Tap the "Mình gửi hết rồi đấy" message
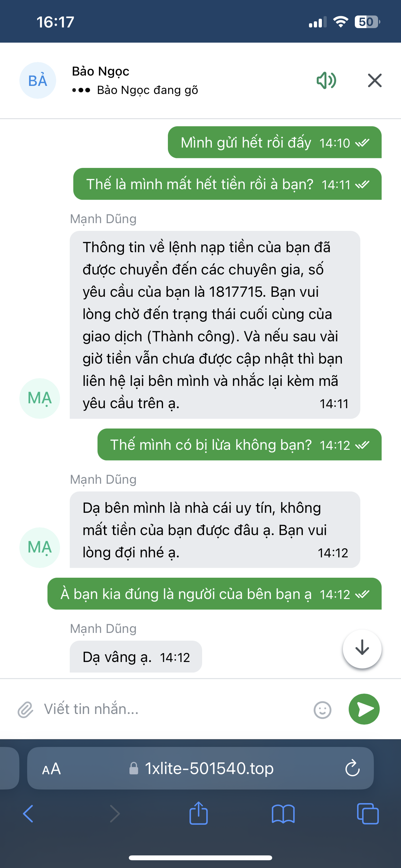 point(274,142)
